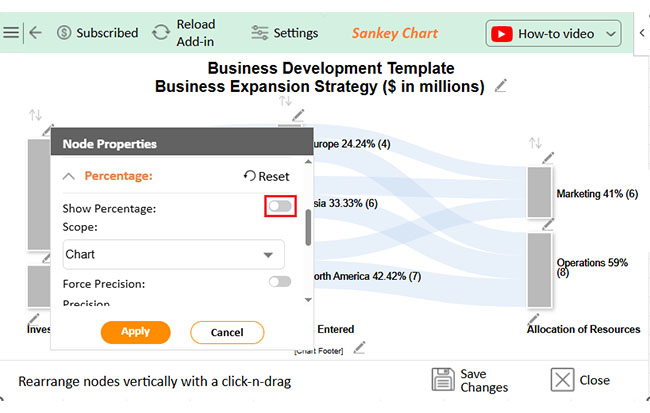Click the orange Apply button
650x413 pixels.
(136, 332)
